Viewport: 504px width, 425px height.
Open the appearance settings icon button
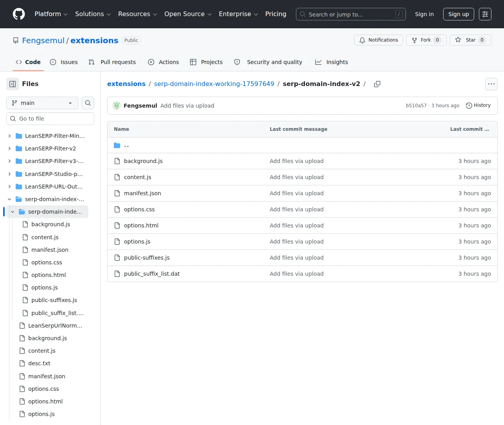coord(485,14)
